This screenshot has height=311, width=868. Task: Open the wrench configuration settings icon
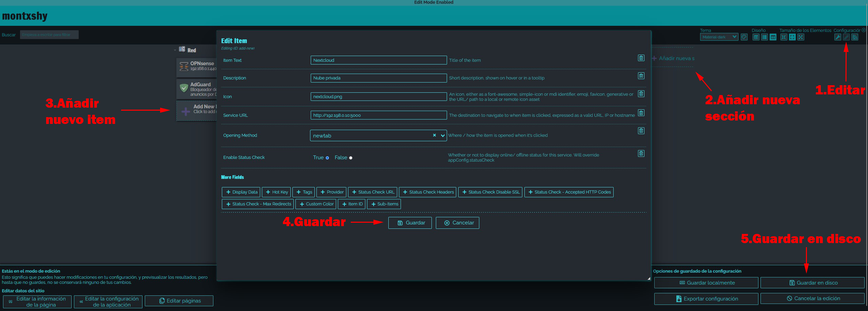click(x=837, y=37)
